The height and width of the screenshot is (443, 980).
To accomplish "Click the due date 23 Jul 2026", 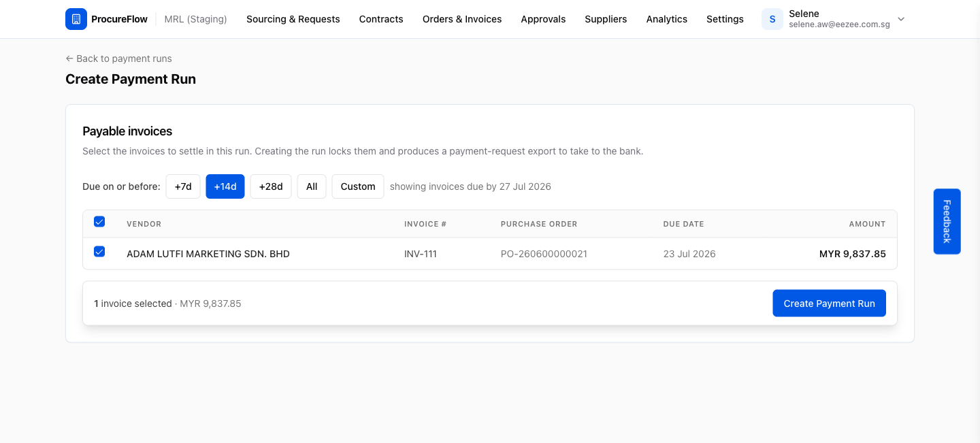I will point(689,254).
